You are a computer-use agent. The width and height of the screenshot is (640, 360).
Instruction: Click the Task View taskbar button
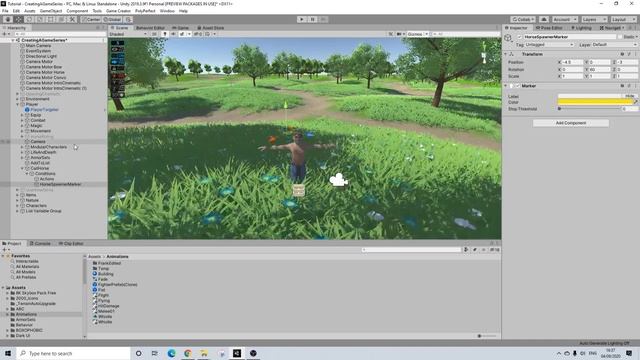click(x=155, y=353)
